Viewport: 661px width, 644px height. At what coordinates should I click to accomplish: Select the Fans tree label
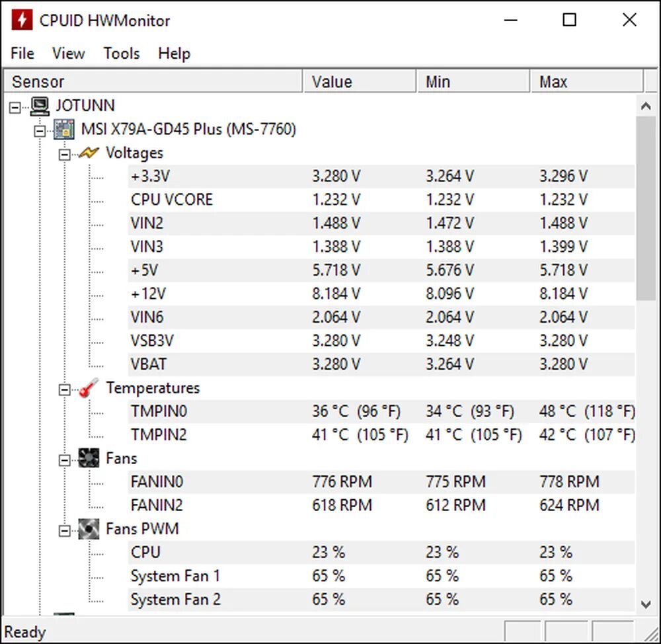122,458
